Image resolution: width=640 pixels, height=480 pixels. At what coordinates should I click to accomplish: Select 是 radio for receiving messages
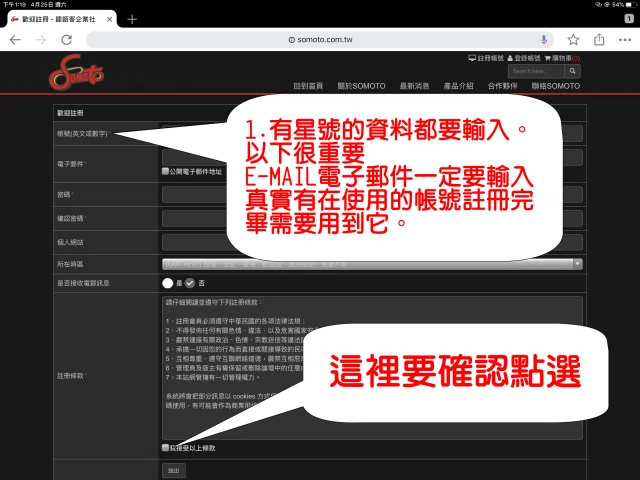pyautogui.click(x=167, y=283)
